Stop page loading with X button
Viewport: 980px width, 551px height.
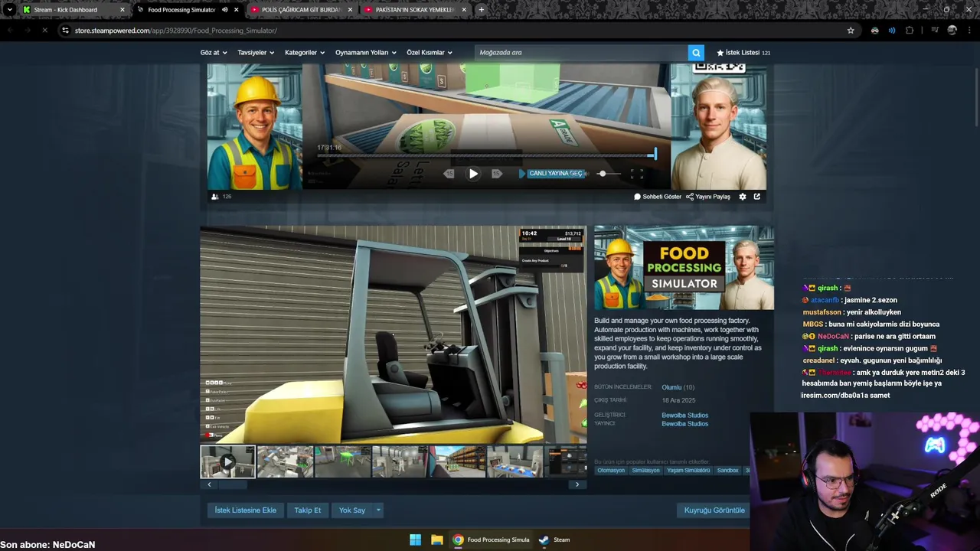coord(44,31)
